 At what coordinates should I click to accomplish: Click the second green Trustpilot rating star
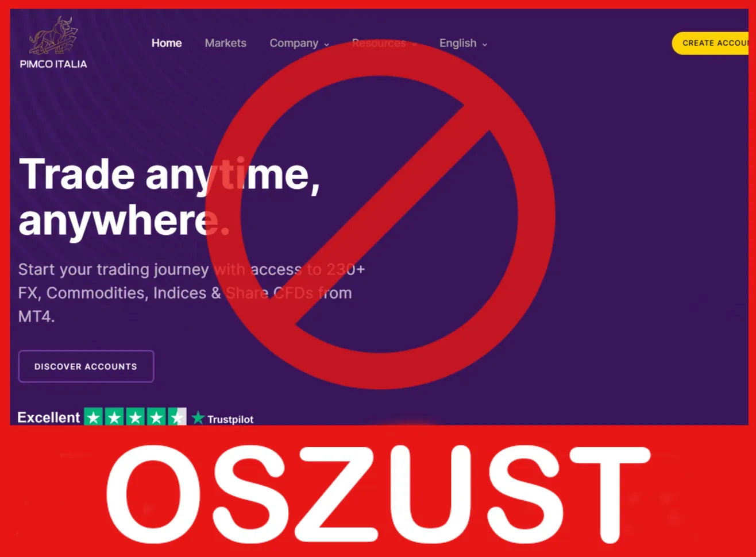(x=114, y=417)
